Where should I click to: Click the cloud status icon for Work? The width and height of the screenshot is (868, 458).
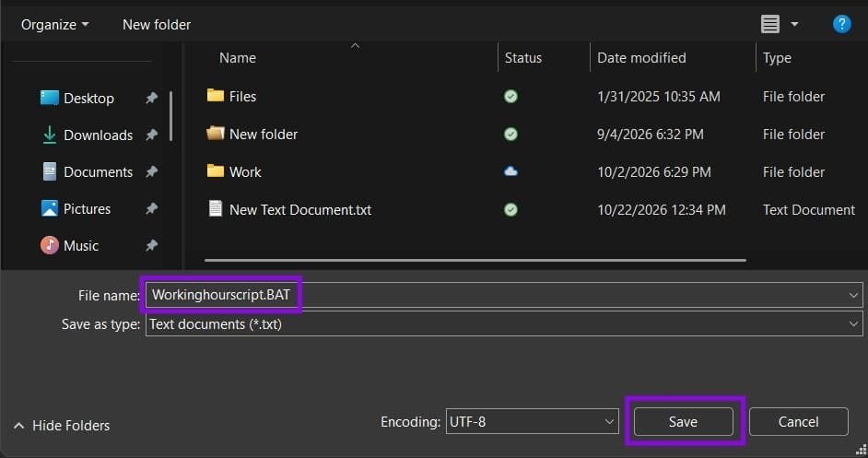(x=510, y=171)
